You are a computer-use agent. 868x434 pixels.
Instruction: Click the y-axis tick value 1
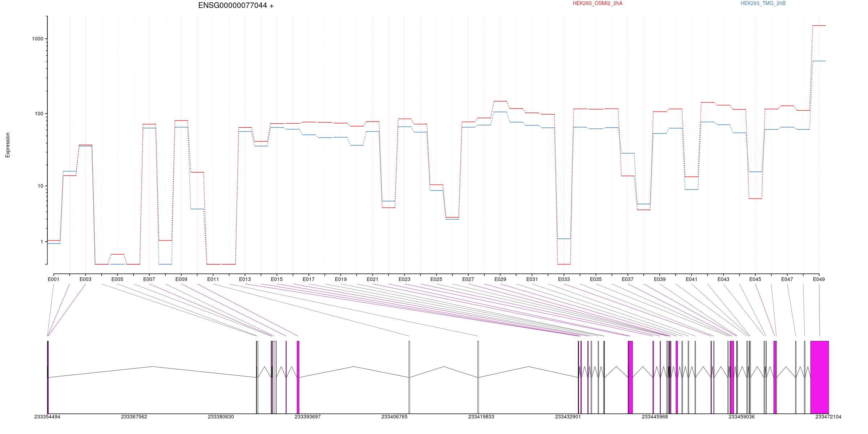(42, 242)
